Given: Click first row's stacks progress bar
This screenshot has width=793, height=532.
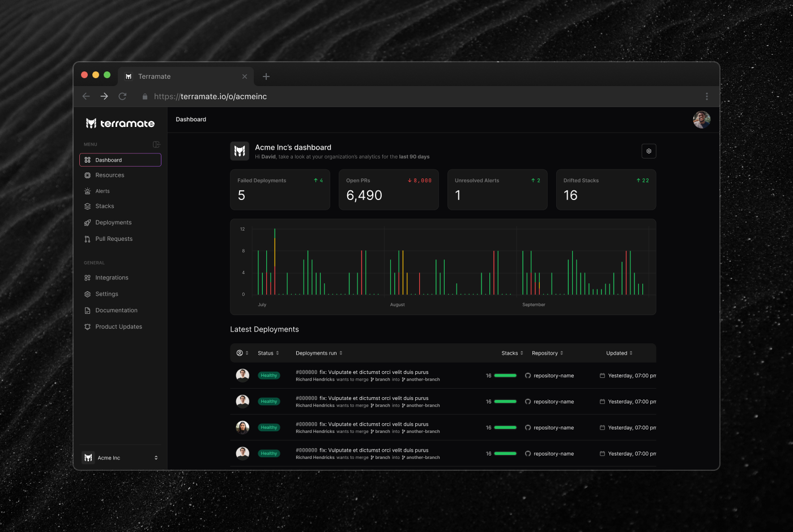Looking at the screenshot, I should point(505,376).
